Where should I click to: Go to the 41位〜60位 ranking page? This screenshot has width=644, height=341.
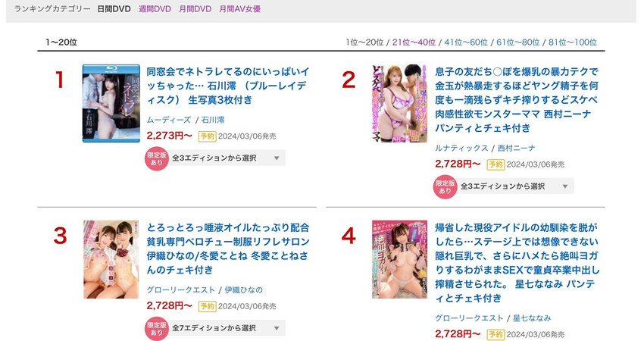point(466,42)
